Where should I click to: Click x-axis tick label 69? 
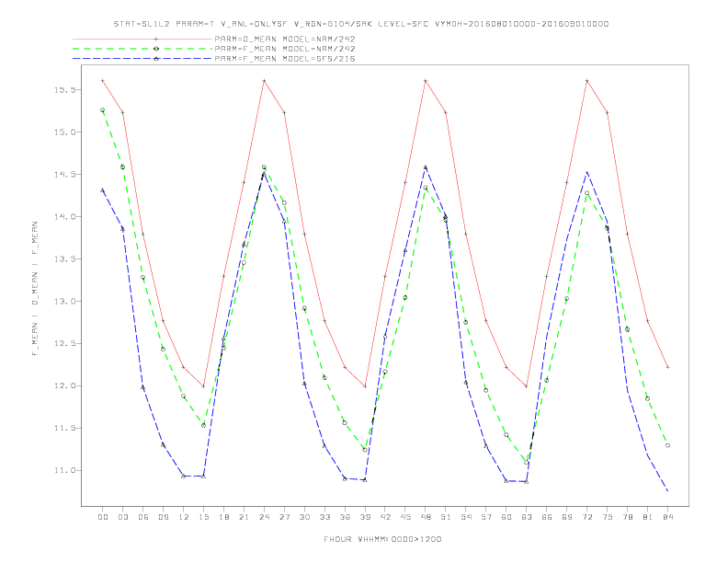pos(567,517)
